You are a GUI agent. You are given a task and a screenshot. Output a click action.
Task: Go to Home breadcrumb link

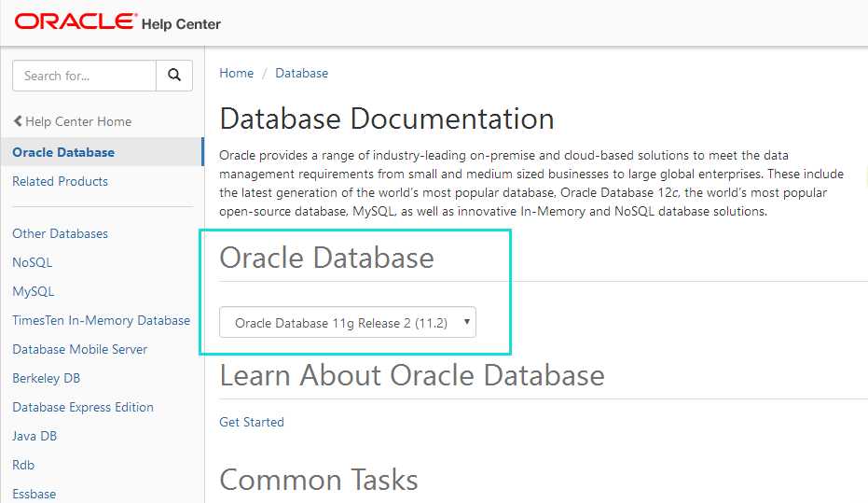236,73
